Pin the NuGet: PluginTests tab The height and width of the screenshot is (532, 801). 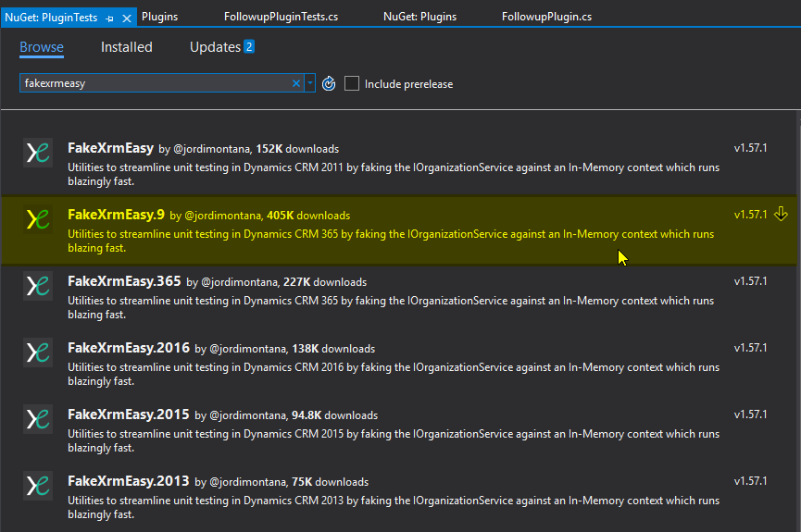109,19
